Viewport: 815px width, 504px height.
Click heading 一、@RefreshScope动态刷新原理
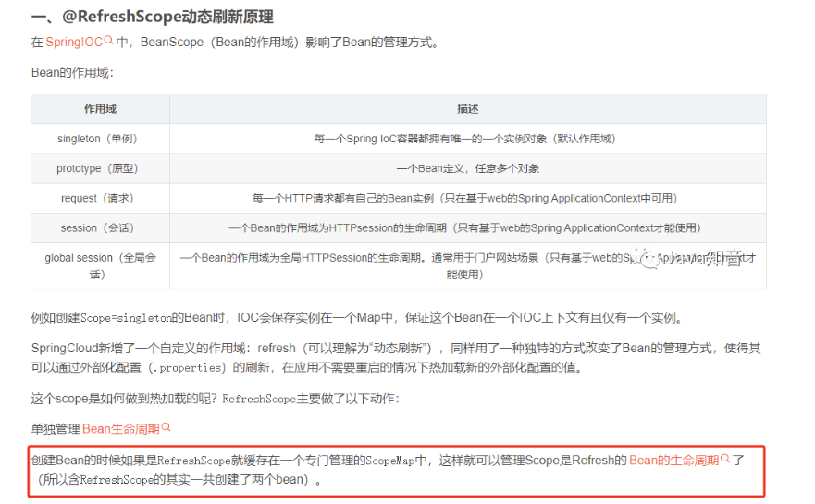pos(153,17)
